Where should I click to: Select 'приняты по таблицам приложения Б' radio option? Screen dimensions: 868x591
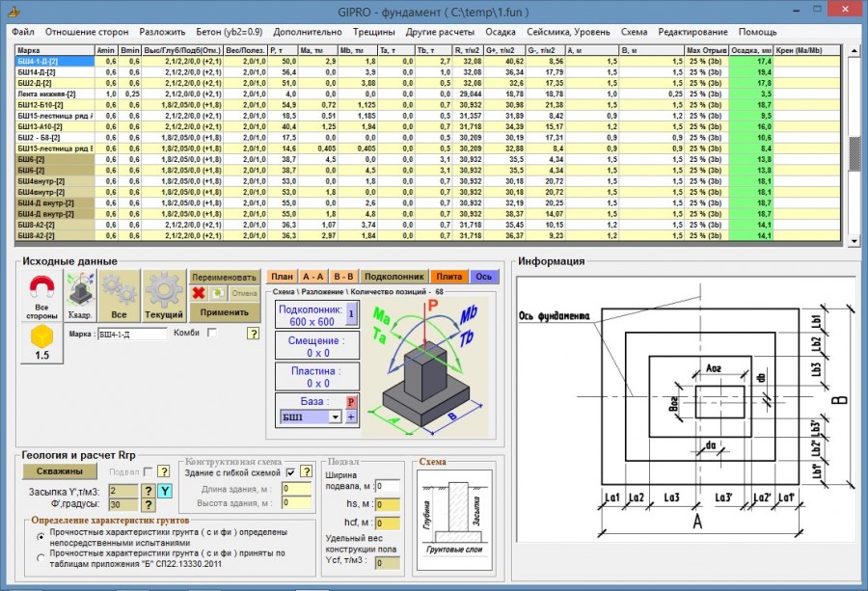point(41,558)
